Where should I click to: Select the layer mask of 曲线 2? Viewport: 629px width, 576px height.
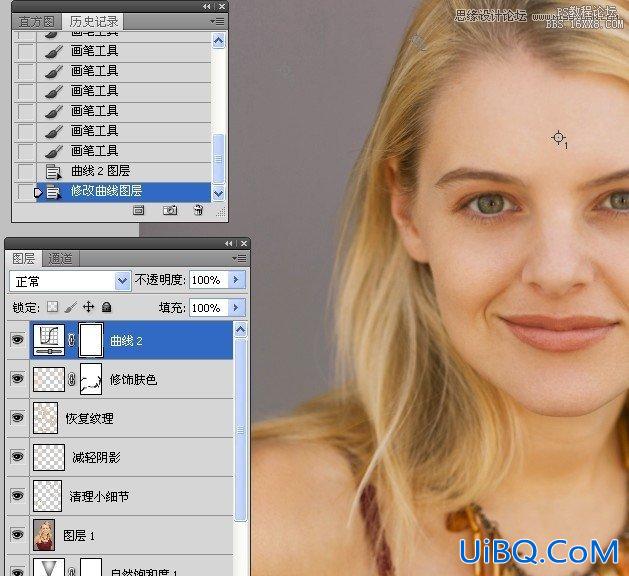point(91,340)
